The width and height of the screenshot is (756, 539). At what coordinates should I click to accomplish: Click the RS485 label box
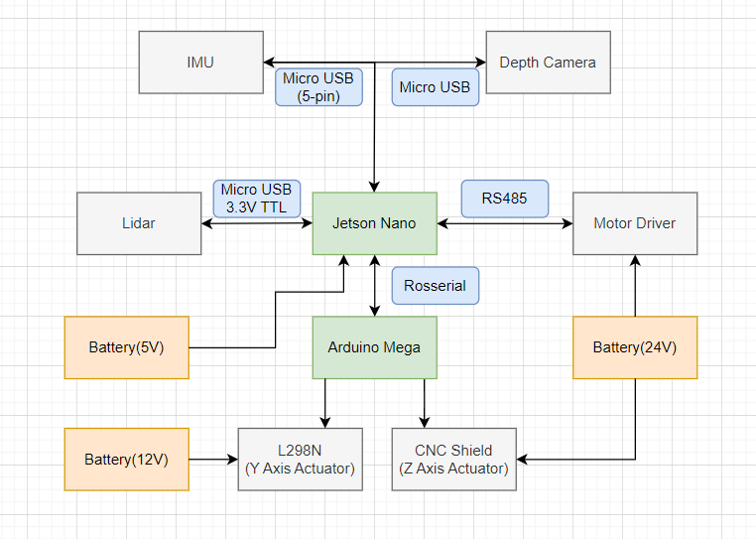(505, 199)
